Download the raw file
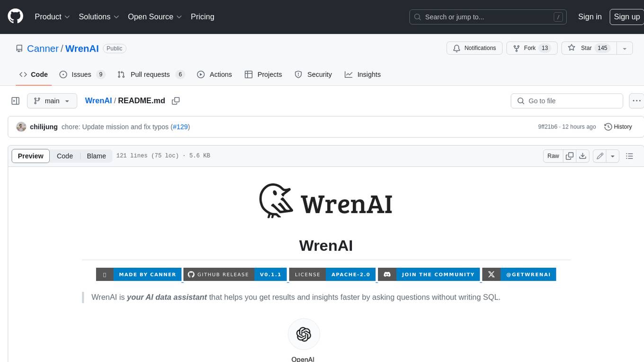Image resolution: width=644 pixels, height=362 pixels. point(583,156)
